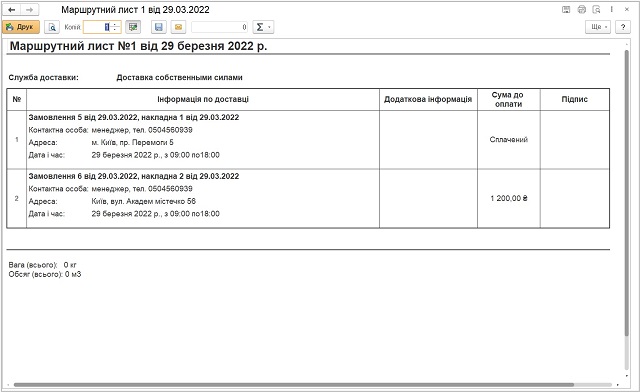Click the 'Сплачений' payment cell
Viewport: 640px width, 392px height.
coord(509,140)
